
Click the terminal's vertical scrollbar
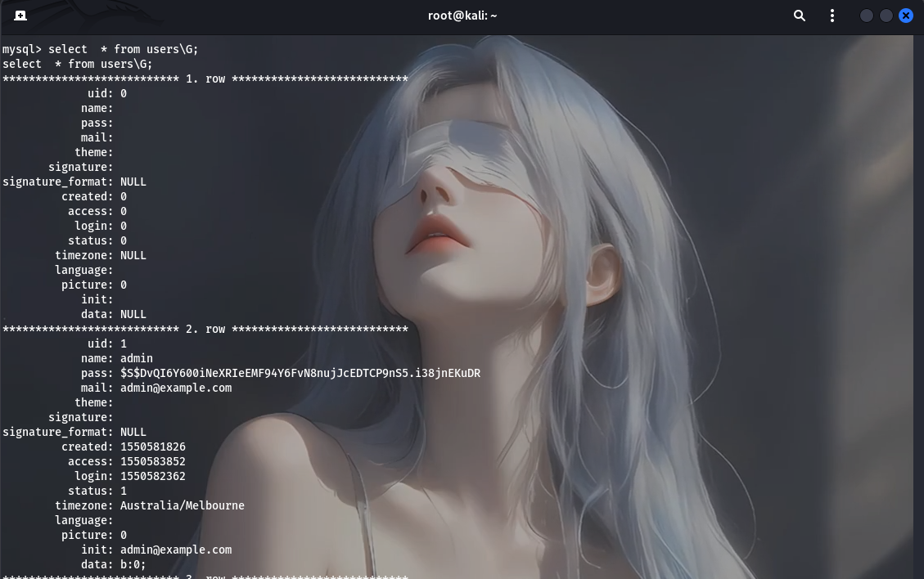pos(919,307)
